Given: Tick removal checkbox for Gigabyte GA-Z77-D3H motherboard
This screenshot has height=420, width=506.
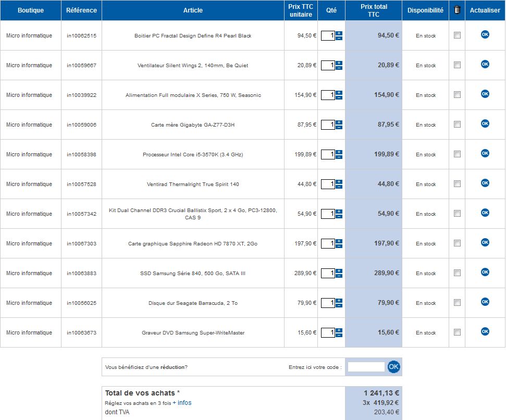Looking at the screenshot, I should (x=457, y=125).
